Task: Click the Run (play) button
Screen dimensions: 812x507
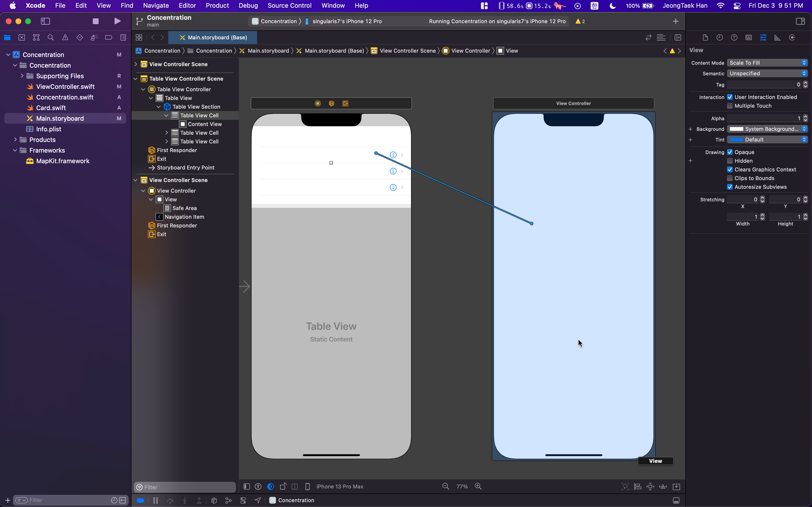Action: pyautogui.click(x=117, y=21)
